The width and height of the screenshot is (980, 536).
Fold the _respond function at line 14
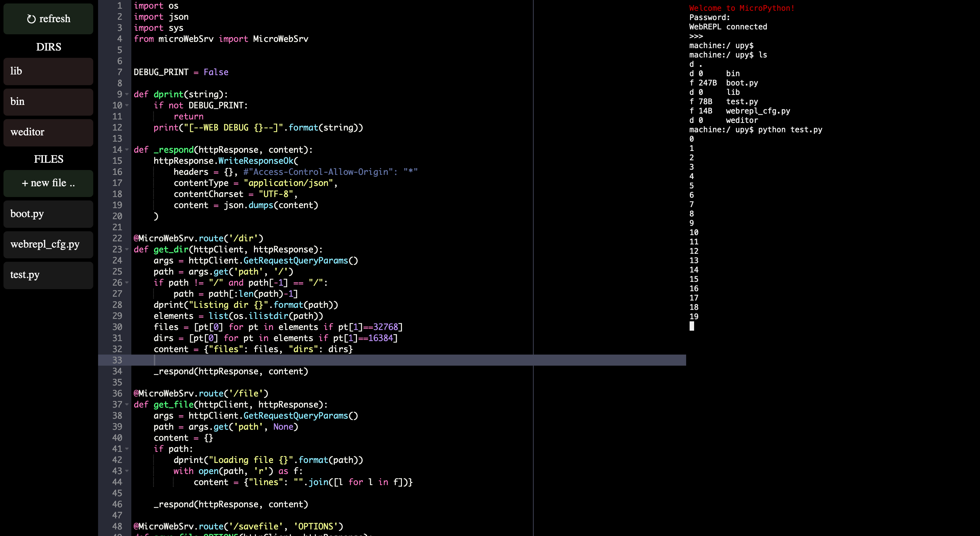[127, 150]
